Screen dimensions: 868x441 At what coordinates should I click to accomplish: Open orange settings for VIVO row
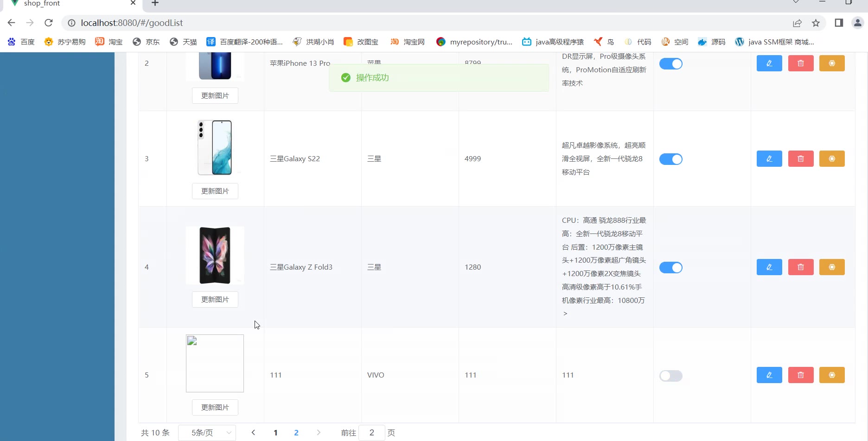point(832,375)
